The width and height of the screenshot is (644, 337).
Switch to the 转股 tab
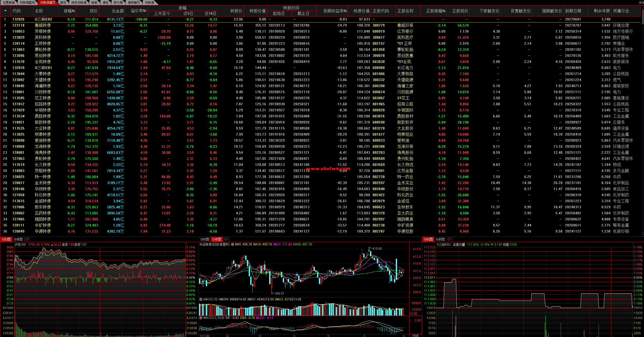click(94, 3)
